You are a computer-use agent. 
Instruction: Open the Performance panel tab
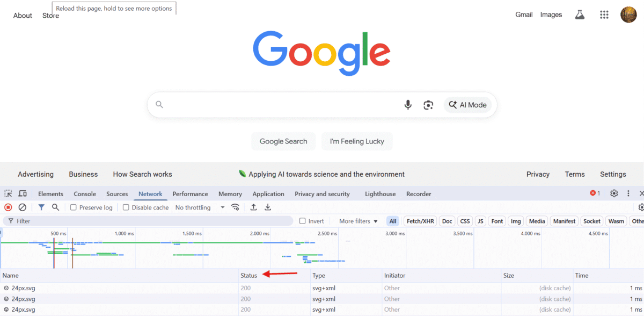tap(190, 193)
